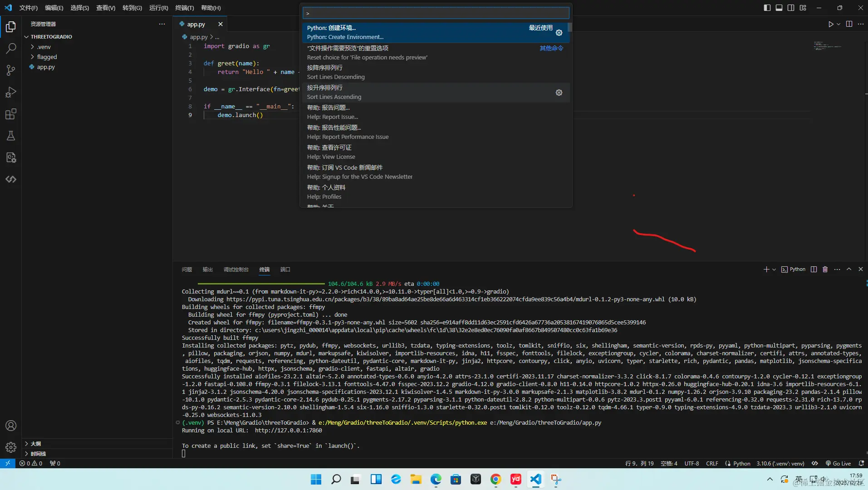
Task: Open the Accounts icon in activity bar
Action: pyautogui.click(x=10, y=426)
